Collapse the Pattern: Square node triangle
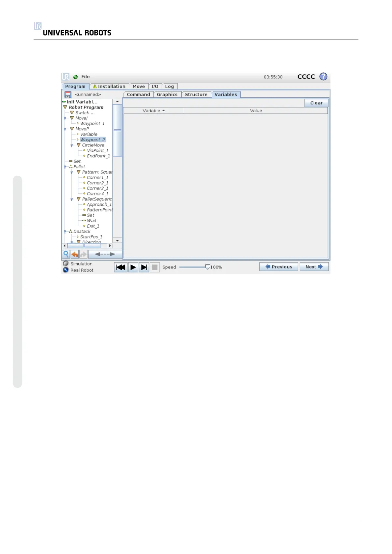This screenshot has height=554, width=392. tap(78, 172)
